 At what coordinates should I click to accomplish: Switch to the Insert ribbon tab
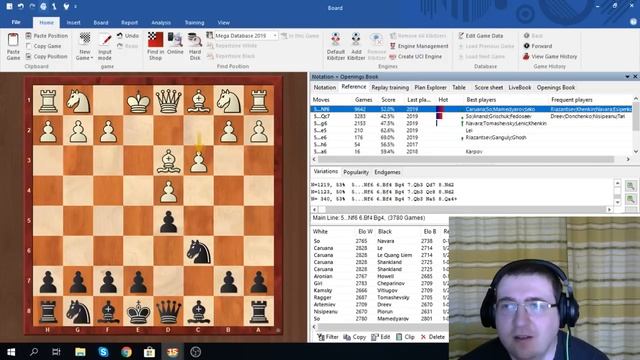click(x=73, y=23)
